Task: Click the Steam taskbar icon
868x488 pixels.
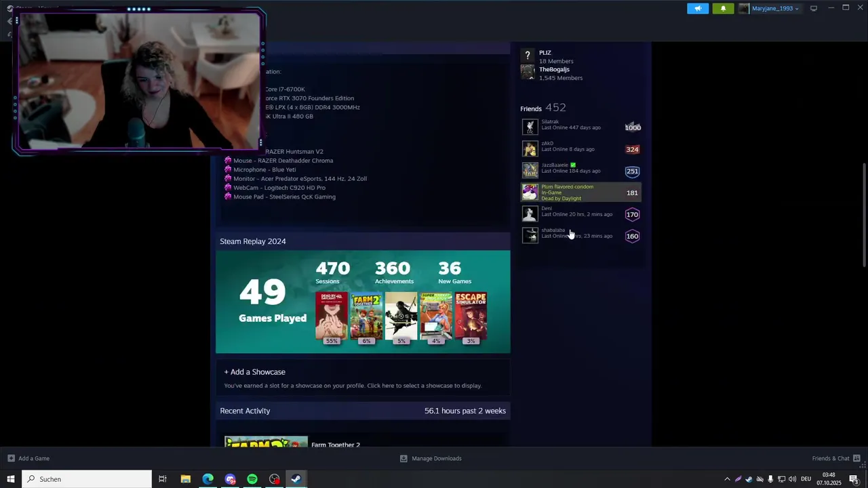Action: [296, 479]
